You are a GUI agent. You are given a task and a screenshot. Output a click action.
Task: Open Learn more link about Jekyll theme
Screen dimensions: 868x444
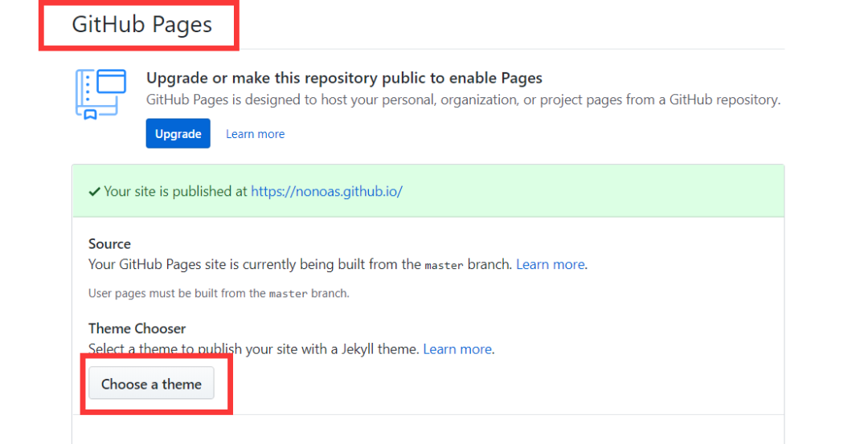pyautogui.click(x=457, y=349)
